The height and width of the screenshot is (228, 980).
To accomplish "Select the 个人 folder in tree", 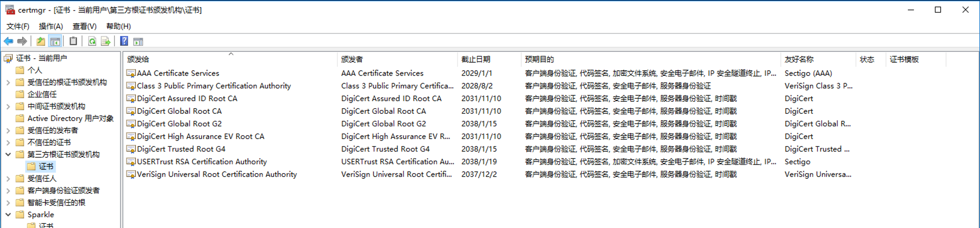I will pos(35,70).
